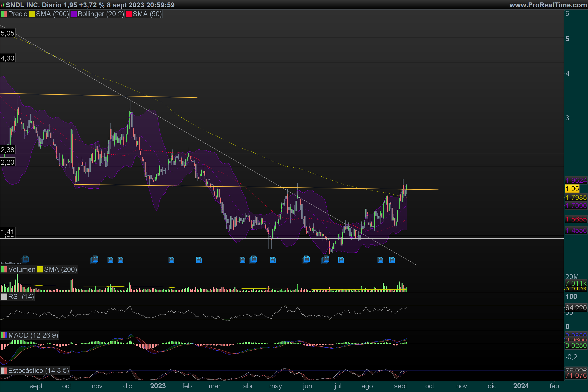Select the 2,38 support line label
The image size is (588, 392).
coord(8,150)
